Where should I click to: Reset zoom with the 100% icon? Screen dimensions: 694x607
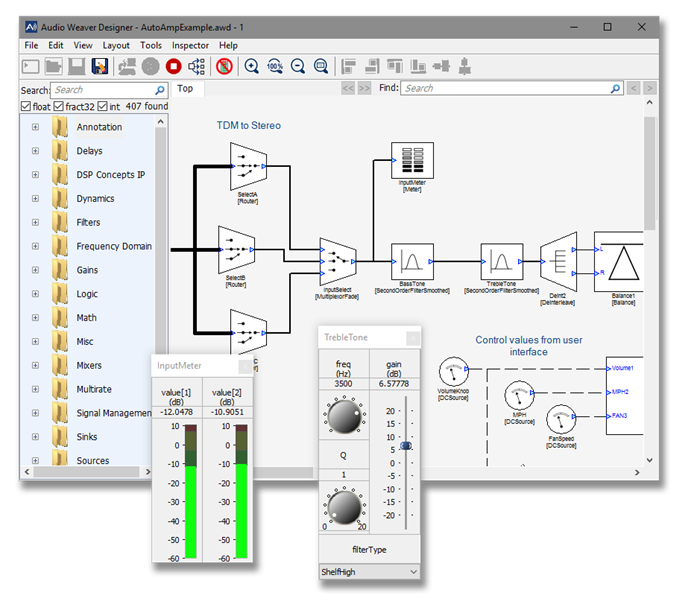pos(275,67)
